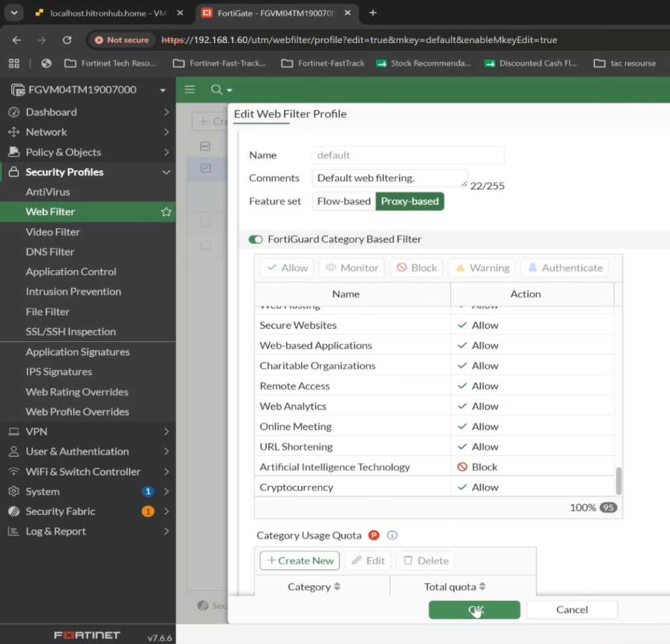670x644 pixels.
Task: Open the tac resourse bookmark folder
Action: tap(625, 63)
